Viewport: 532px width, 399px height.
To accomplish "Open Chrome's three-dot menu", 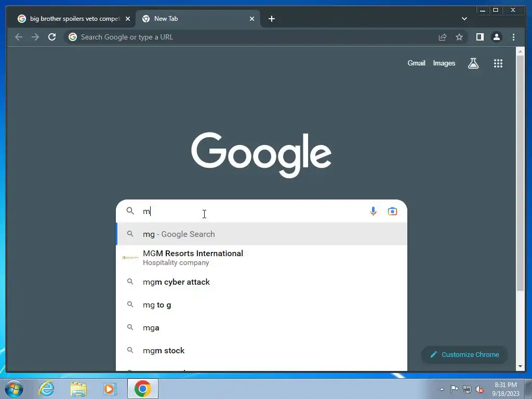I will [x=513, y=37].
